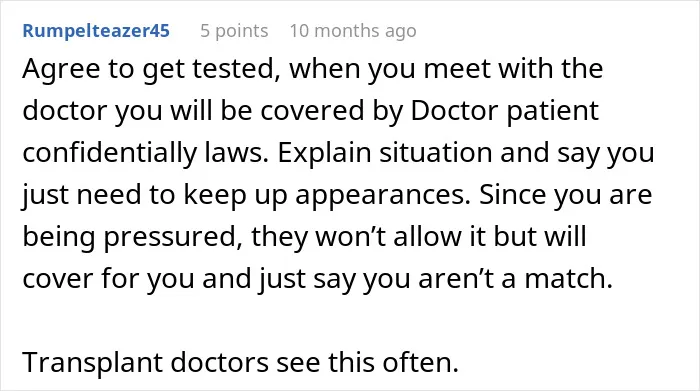Viewport: 700px width, 391px height.
Task: Click the word situation in the comment
Action: (436, 153)
